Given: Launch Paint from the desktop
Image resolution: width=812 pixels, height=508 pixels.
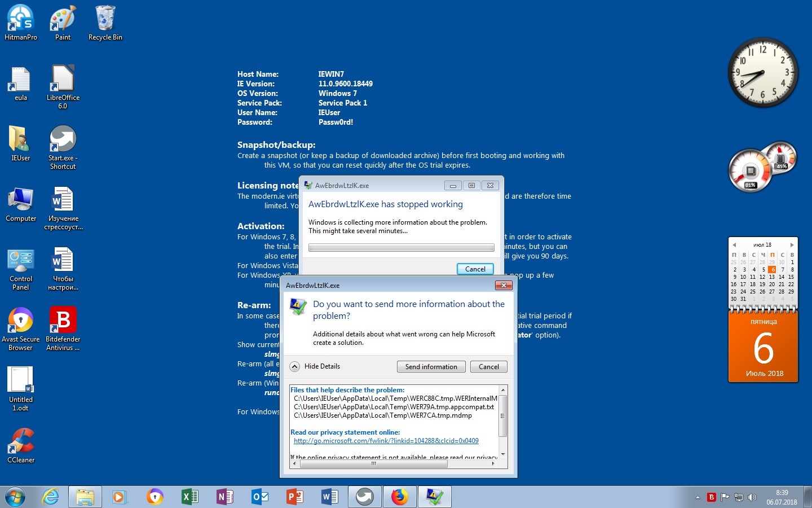Looking at the screenshot, I should pos(63,23).
